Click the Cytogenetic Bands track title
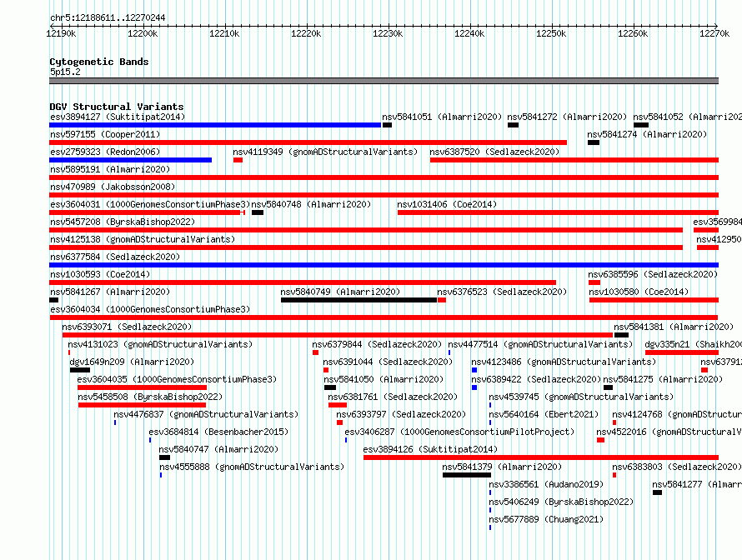Screen dimensions: 742x560 click(99, 62)
